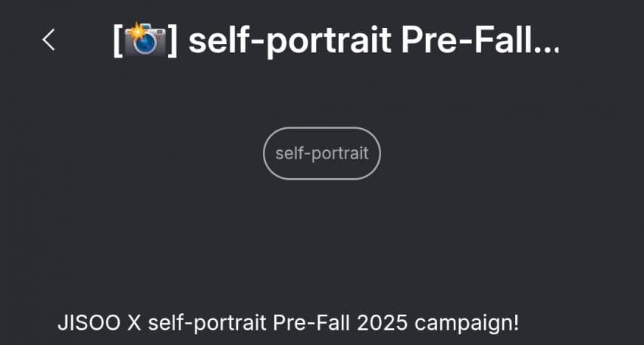
Task: Click 'campaign!' word in bottom text
Action: click(x=467, y=325)
